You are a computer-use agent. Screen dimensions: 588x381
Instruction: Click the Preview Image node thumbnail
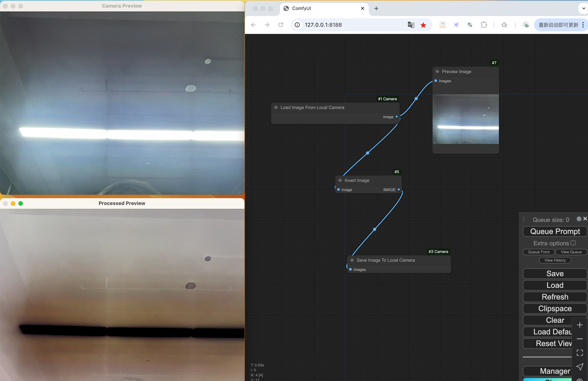(x=466, y=119)
